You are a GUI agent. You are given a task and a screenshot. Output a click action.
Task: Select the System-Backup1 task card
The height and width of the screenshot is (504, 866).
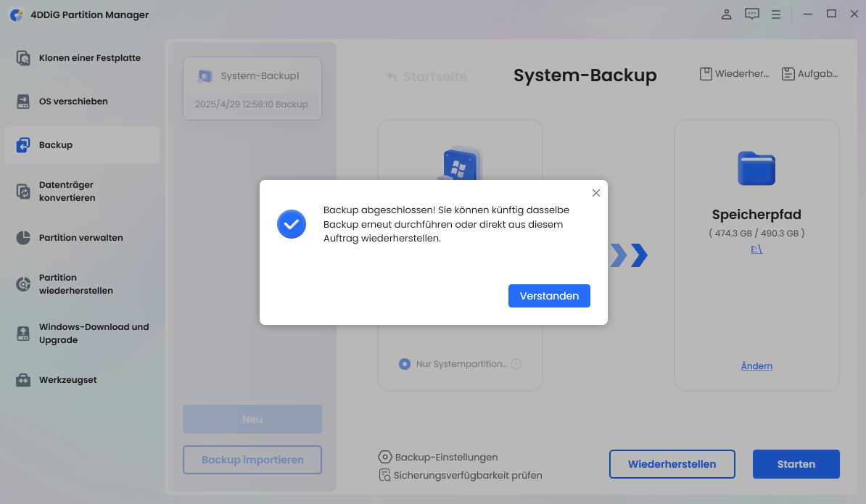pyautogui.click(x=252, y=88)
